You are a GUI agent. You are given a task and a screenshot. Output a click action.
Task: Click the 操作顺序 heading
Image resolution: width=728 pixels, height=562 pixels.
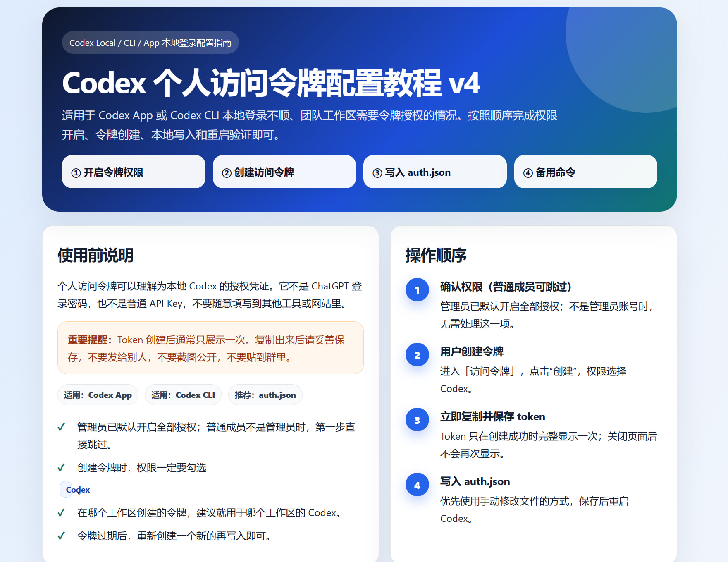(436, 255)
